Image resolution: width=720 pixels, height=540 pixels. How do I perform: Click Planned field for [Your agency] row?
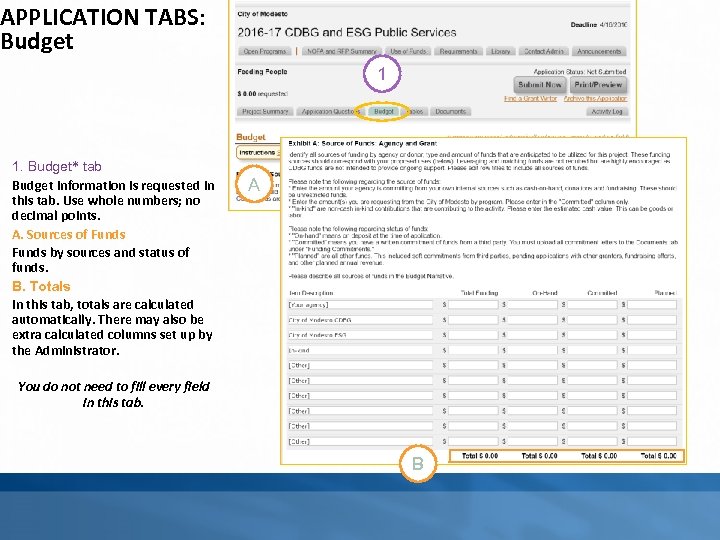point(652,304)
